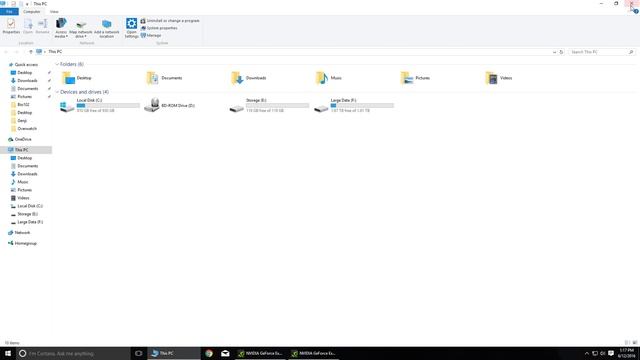The width and height of the screenshot is (640, 360).
Task: Click This PC in the address bar
Action: tap(55, 52)
